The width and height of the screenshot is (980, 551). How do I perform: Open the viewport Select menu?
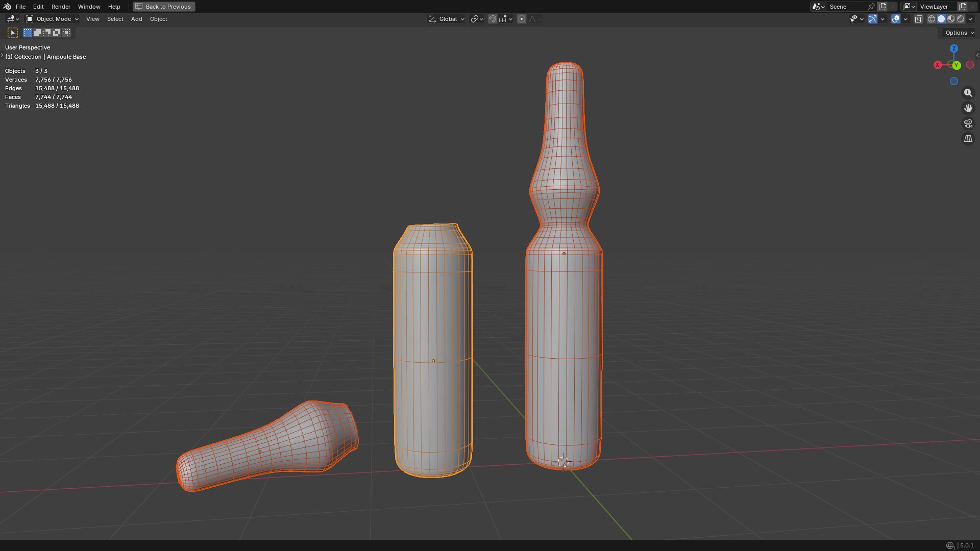115,19
